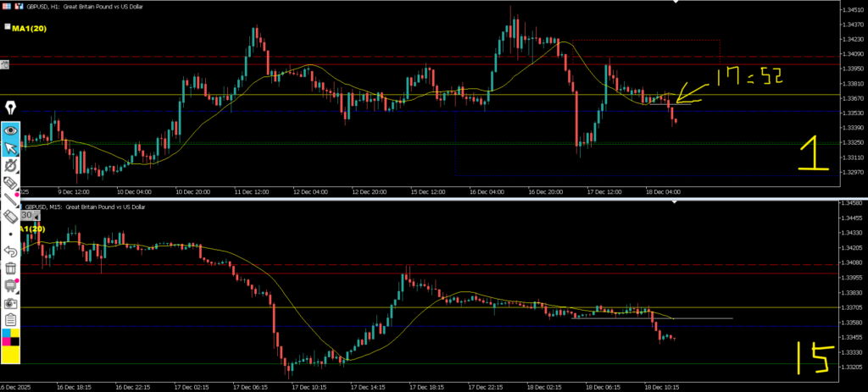Select the arrow cursor tool

tap(11, 149)
